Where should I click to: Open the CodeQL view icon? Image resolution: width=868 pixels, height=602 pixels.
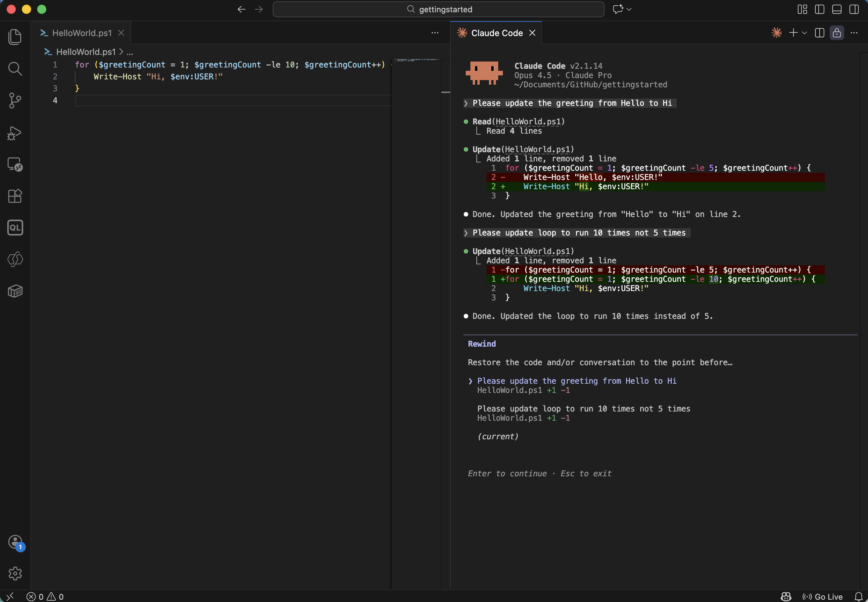point(15,228)
